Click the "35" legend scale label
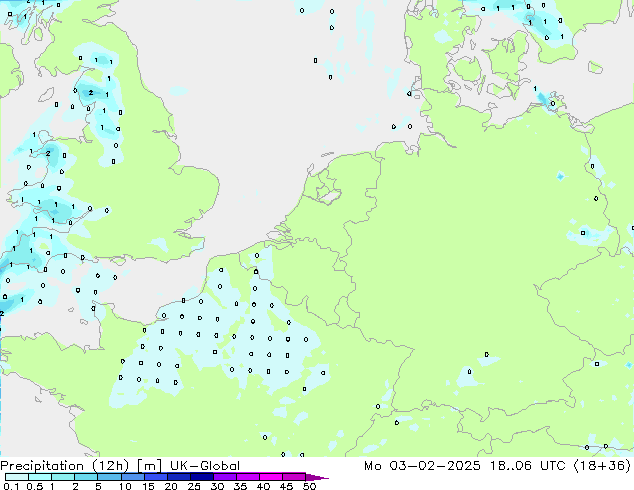634x490 pixels. (x=240, y=486)
